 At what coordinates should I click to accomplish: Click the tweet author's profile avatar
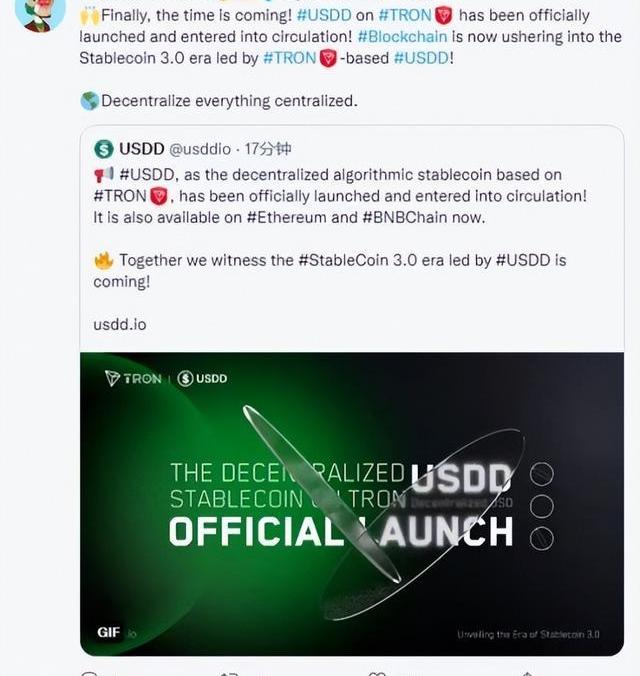point(40,12)
